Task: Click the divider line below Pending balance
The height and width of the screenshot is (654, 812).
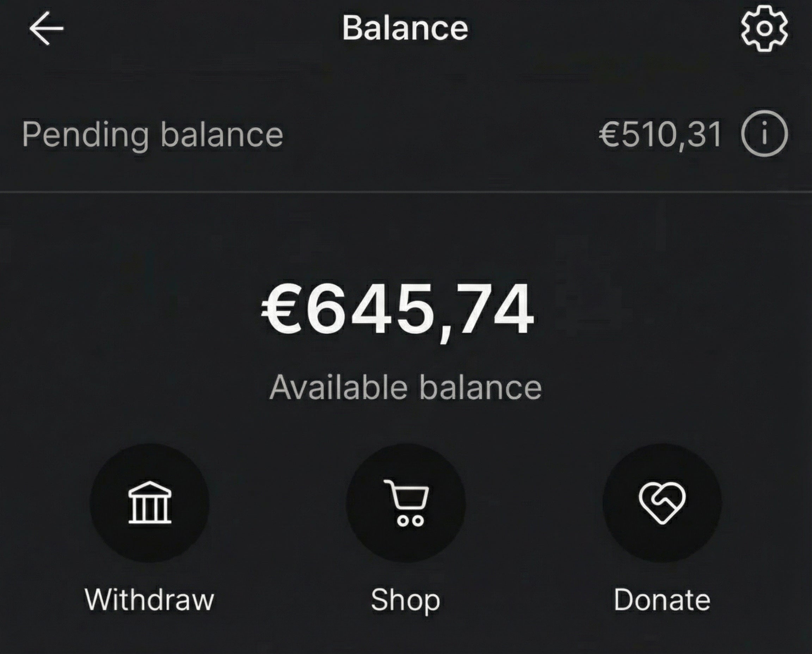Action: coord(406,192)
